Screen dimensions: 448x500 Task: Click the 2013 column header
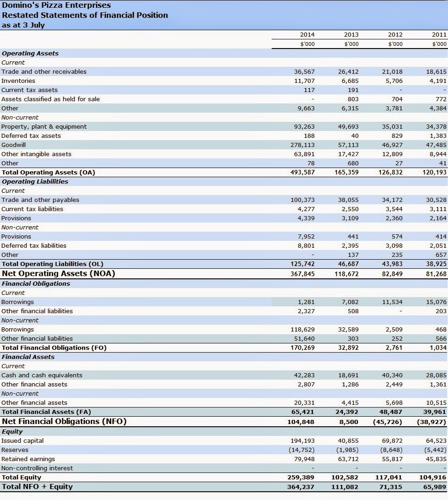tap(351, 34)
